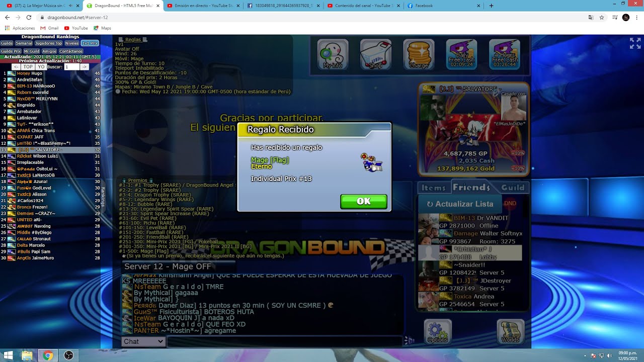Screen dimensions: 644x362
Task: Click the chat send arrow icon
Action: coord(409,341)
